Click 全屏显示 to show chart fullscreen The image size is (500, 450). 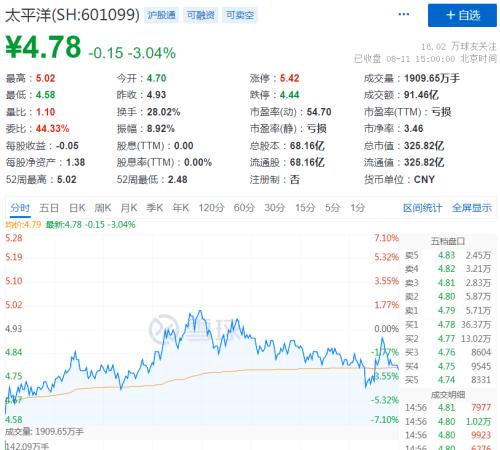472,208
